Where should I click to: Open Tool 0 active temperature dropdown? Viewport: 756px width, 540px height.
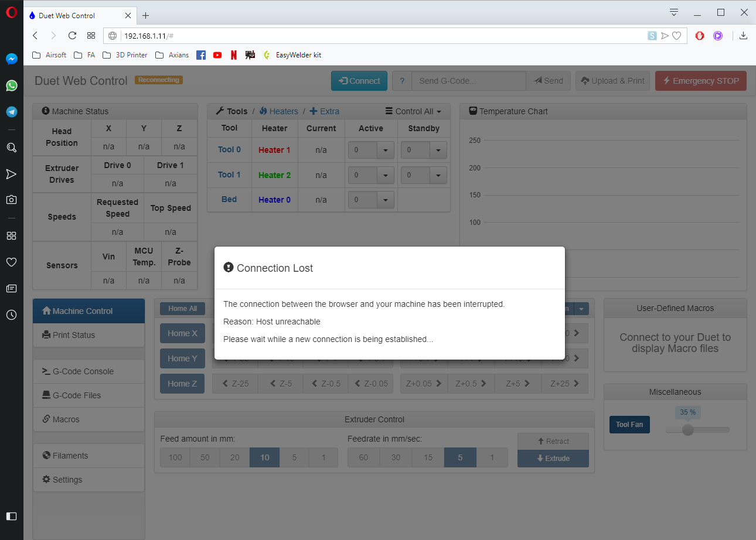coord(386,150)
